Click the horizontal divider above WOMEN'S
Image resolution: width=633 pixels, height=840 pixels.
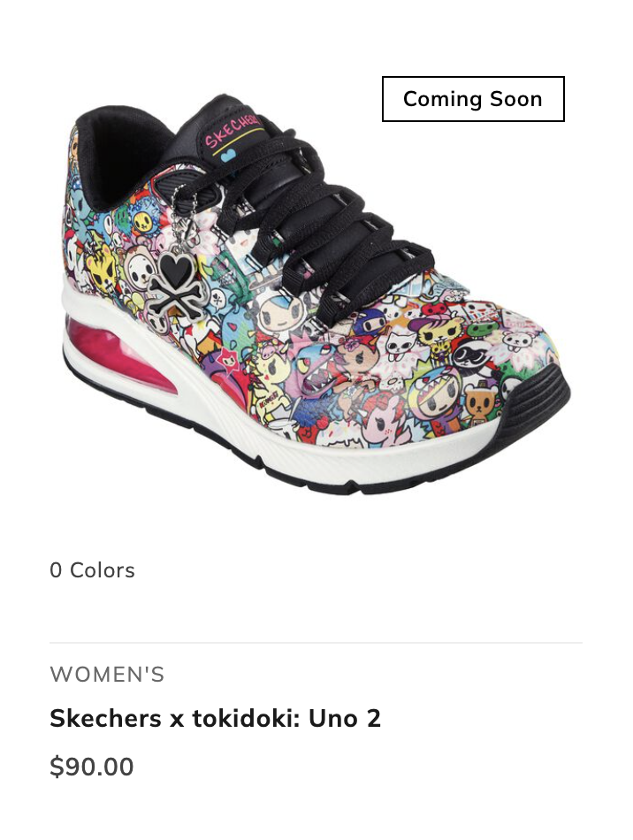[316, 642]
